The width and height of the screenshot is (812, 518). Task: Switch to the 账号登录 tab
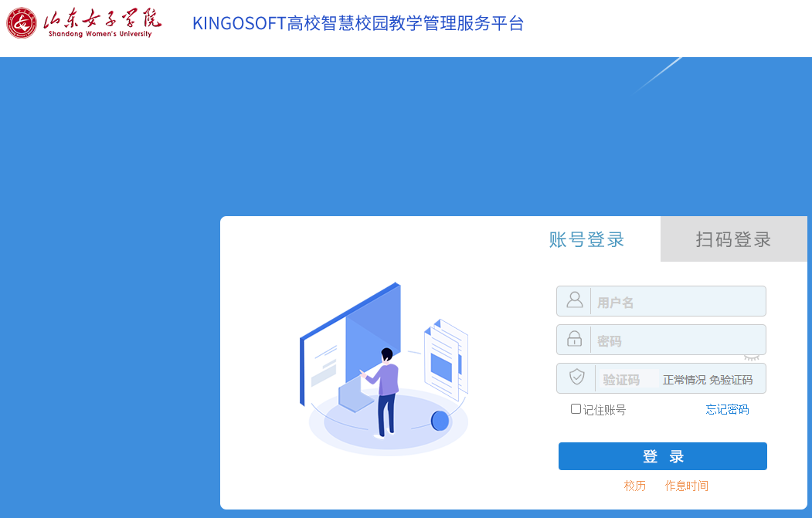coord(586,239)
